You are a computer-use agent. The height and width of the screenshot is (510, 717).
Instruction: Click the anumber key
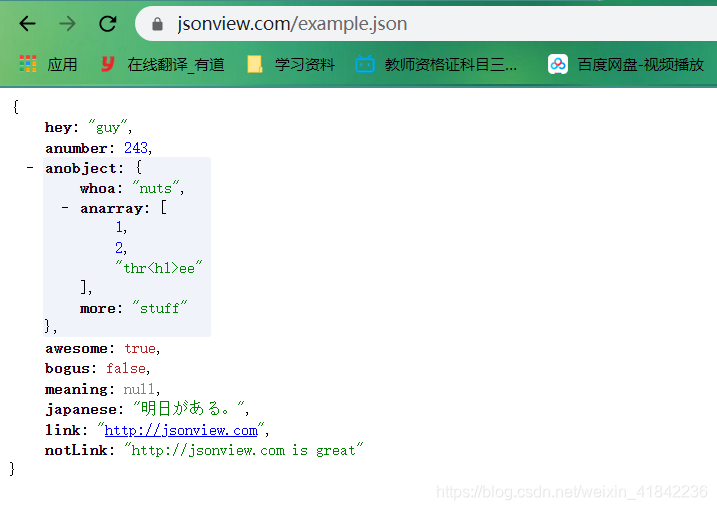pos(76,148)
